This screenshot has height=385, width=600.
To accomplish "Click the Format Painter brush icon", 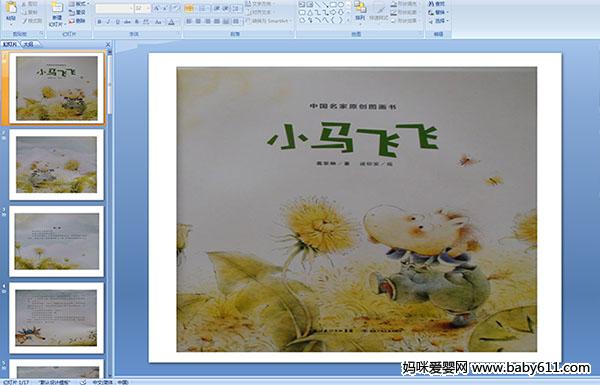I will click(32, 21).
